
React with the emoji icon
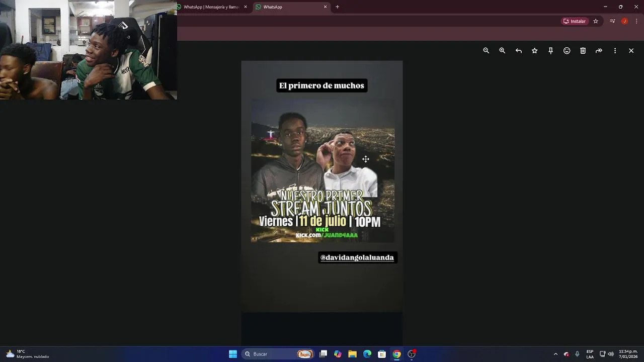pyautogui.click(x=567, y=51)
